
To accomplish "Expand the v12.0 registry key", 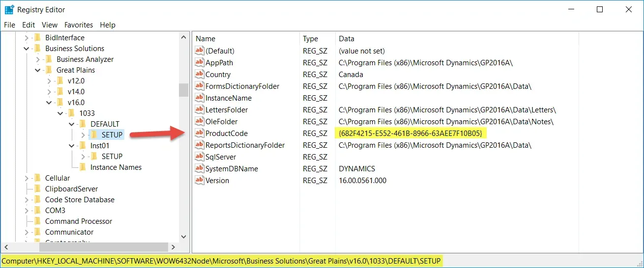I will coord(49,81).
